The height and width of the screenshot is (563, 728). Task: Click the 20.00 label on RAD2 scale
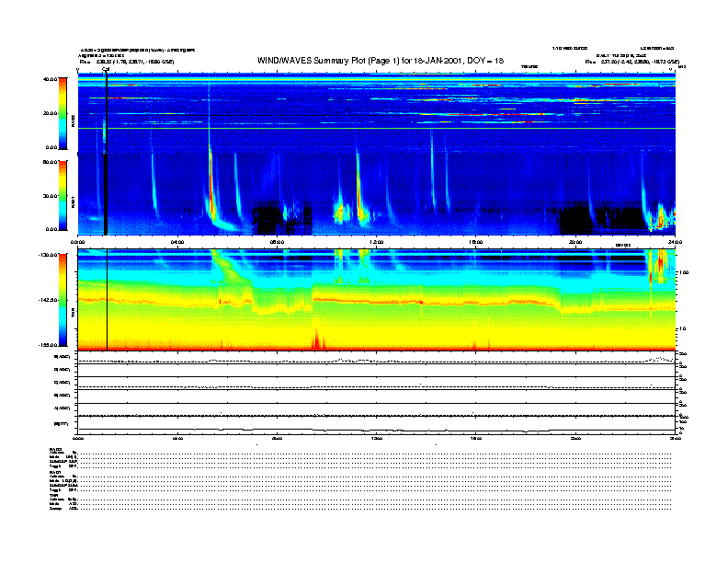[x=50, y=113]
